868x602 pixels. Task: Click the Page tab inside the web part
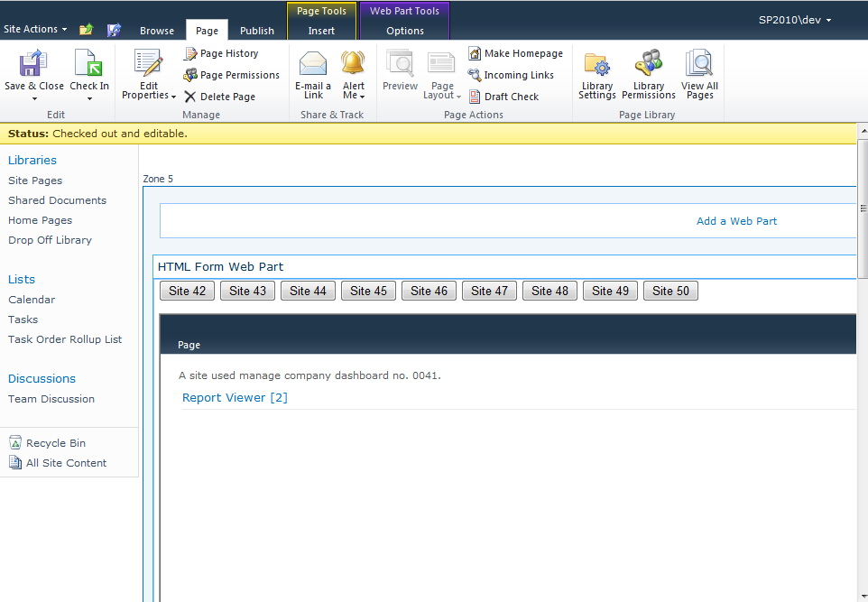[x=189, y=345]
